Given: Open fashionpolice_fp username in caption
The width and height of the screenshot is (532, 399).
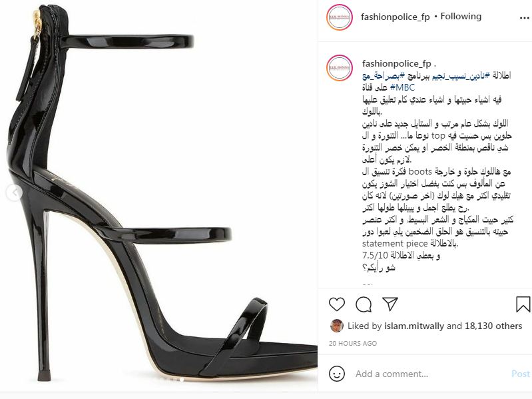Looking at the screenshot, I should [x=396, y=63].
